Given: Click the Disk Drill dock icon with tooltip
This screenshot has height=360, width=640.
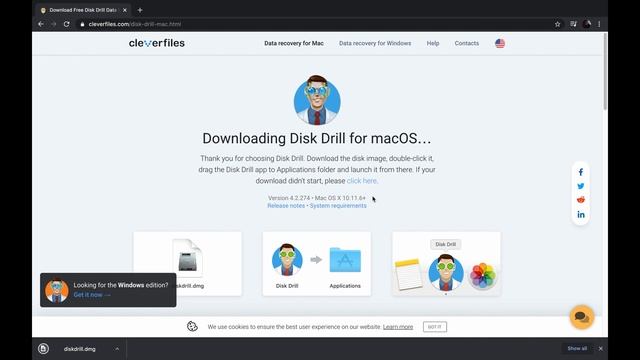Looking at the screenshot, I should click(446, 272).
